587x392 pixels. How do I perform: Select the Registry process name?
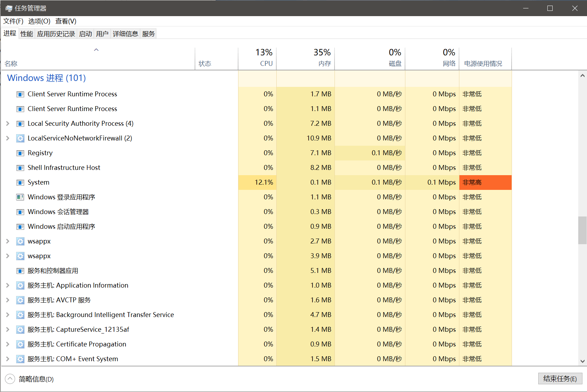pyautogui.click(x=40, y=153)
